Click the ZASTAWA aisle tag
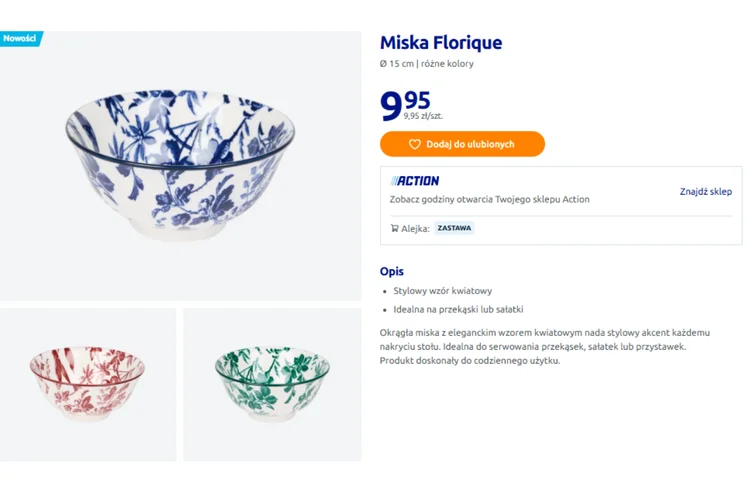Viewport: 748px width, 494px height. [x=454, y=228]
